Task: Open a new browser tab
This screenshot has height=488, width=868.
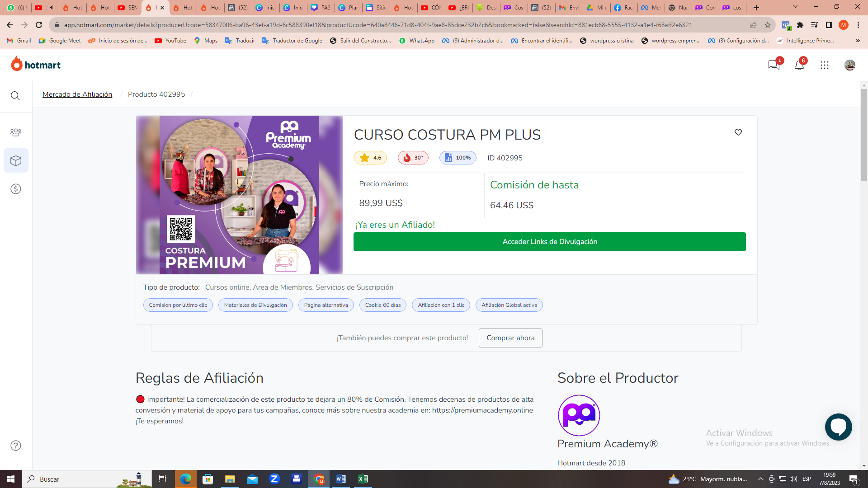Action: click(x=756, y=8)
